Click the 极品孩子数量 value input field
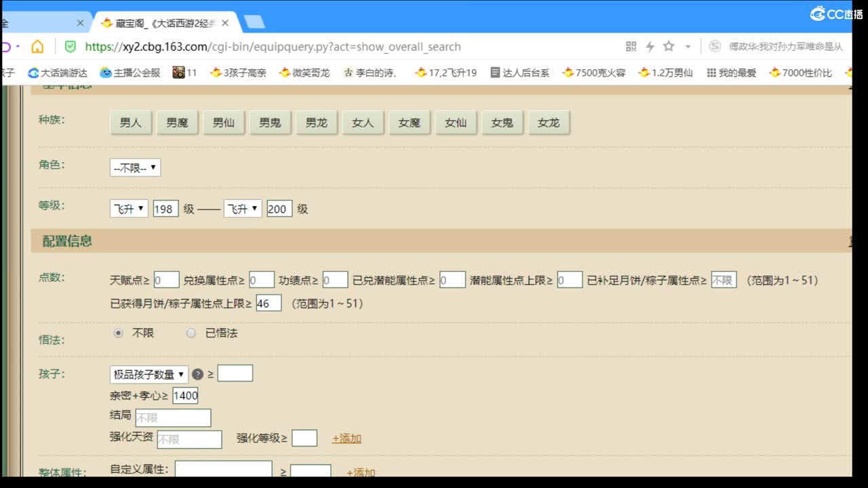This screenshot has width=868, height=488. click(x=235, y=373)
